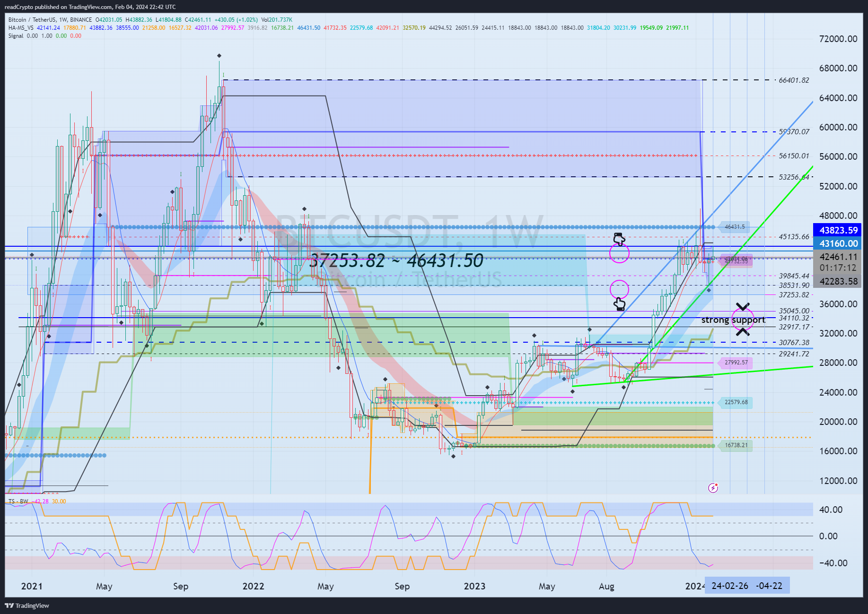Click the 46431.5 level tag
This screenshot has width=868, height=614.
(x=734, y=227)
